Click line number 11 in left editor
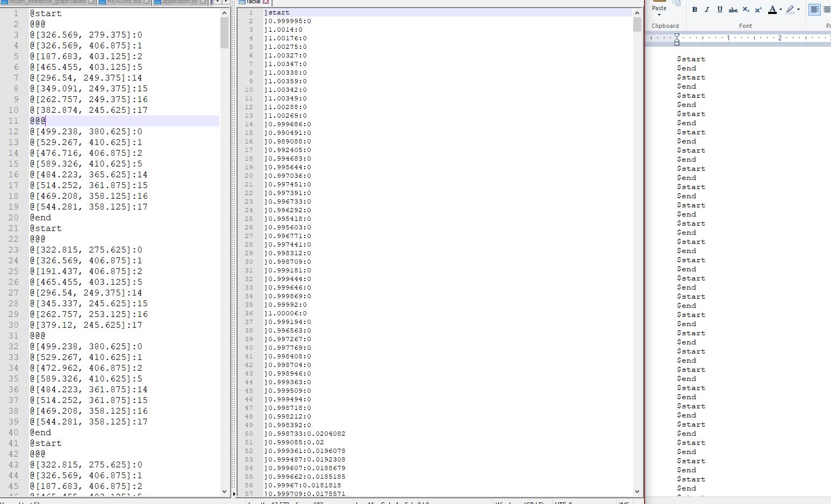 tap(14, 121)
